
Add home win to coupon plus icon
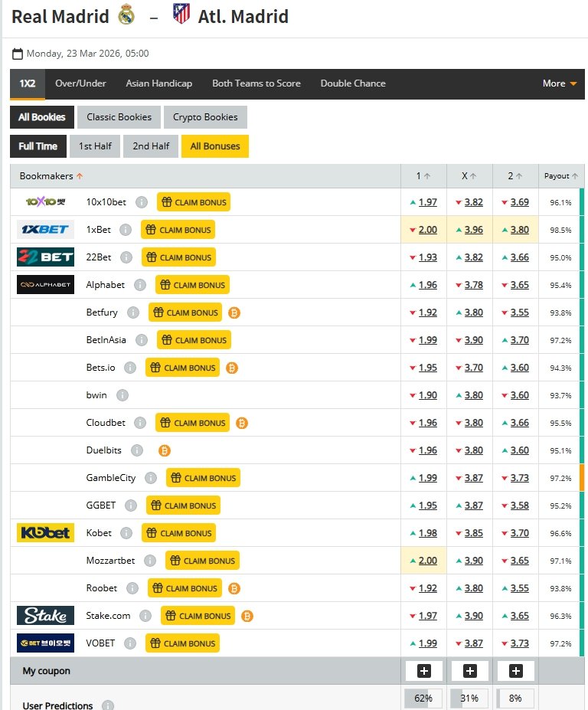click(x=424, y=671)
